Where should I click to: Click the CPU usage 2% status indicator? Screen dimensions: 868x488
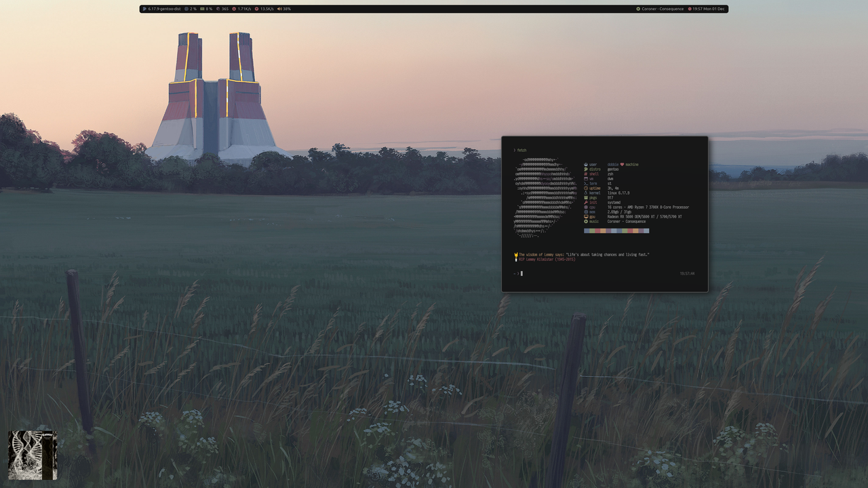pos(191,9)
